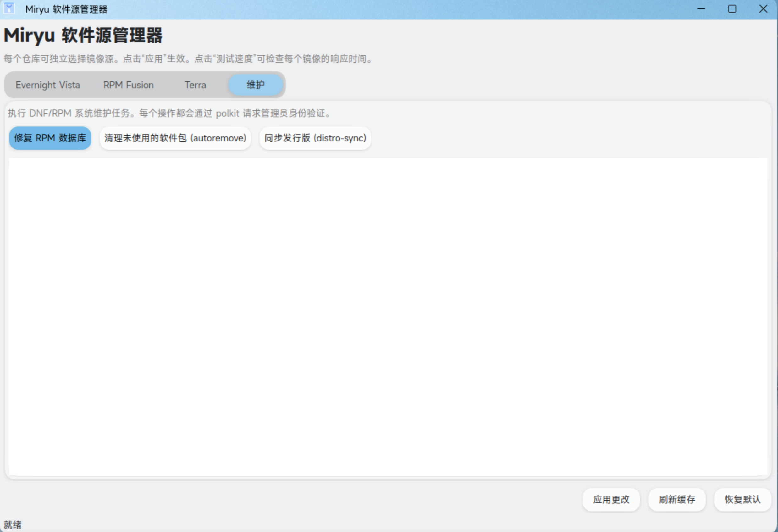This screenshot has height=532, width=778.
Task: Minimize the Miryu window
Action: (x=701, y=9)
